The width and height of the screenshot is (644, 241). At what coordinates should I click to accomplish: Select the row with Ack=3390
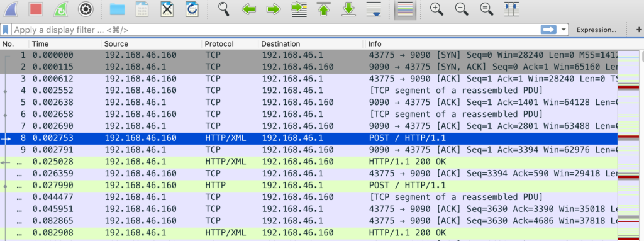pyautogui.click(x=308, y=210)
